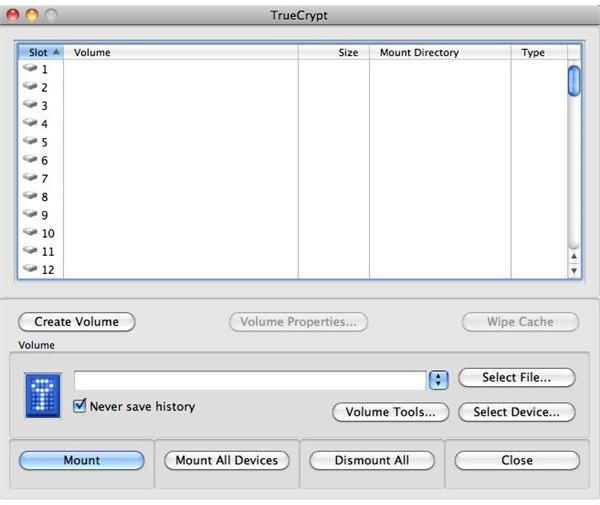This screenshot has width=600, height=505.
Task: Select slot number 10 text in list
Action: click(48, 233)
